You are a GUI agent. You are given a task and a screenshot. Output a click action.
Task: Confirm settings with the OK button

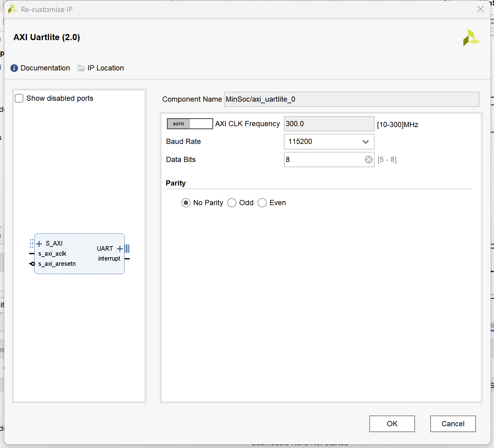click(392, 424)
